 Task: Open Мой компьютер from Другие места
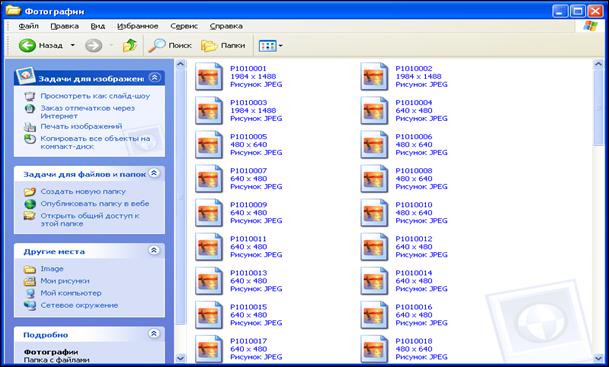click(x=71, y=293)
